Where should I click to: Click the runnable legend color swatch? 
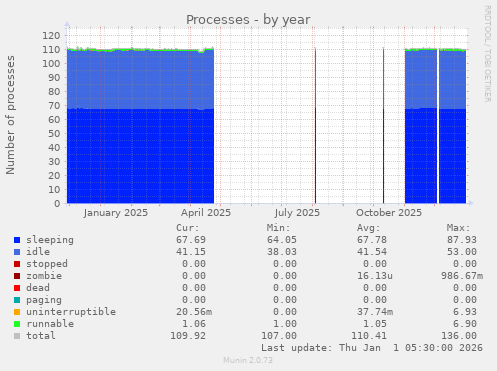point(17,324)
